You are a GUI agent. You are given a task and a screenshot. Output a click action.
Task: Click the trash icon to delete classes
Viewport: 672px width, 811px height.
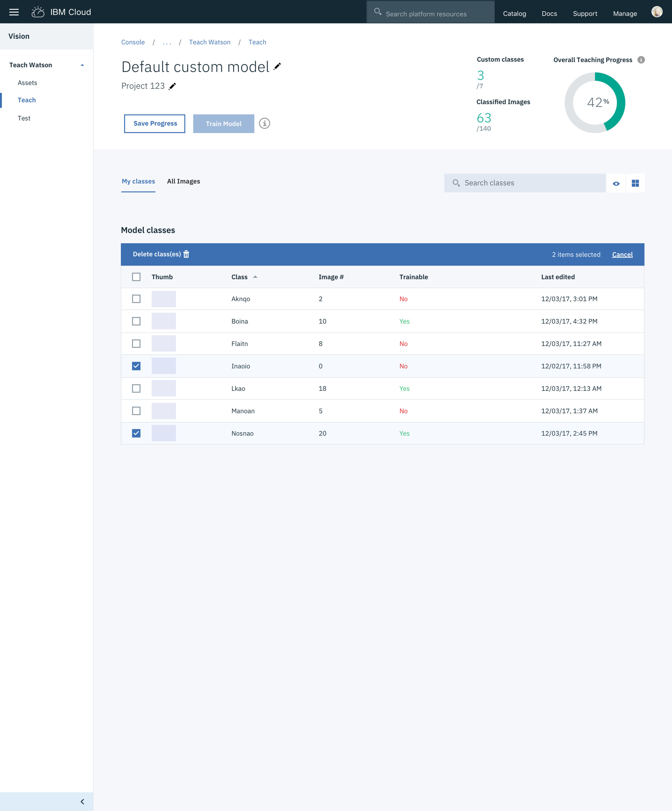186,254
